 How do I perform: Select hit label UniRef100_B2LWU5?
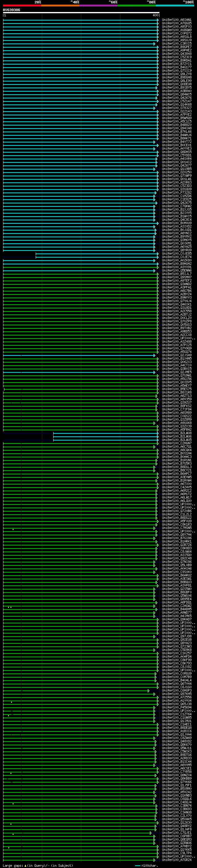click(177, 440)
